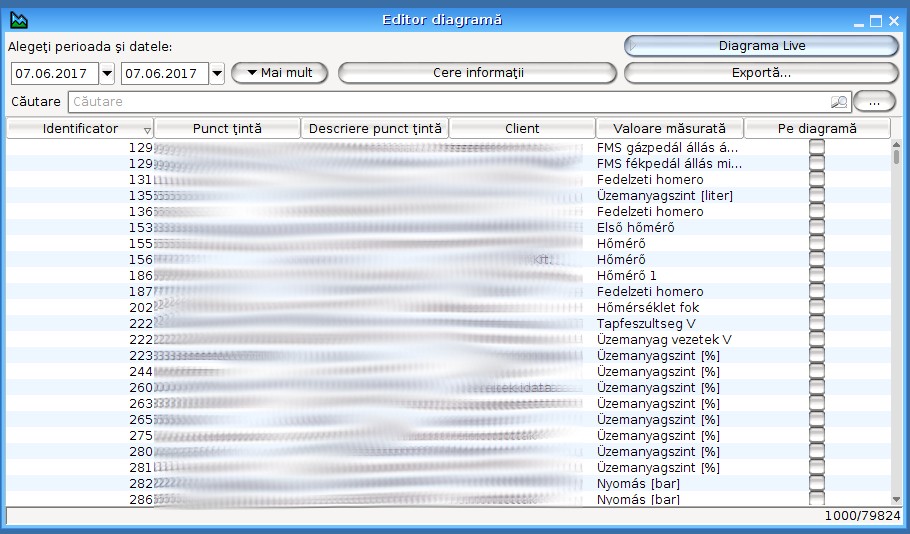Sort by the Valoare măsurată column header

669,129
